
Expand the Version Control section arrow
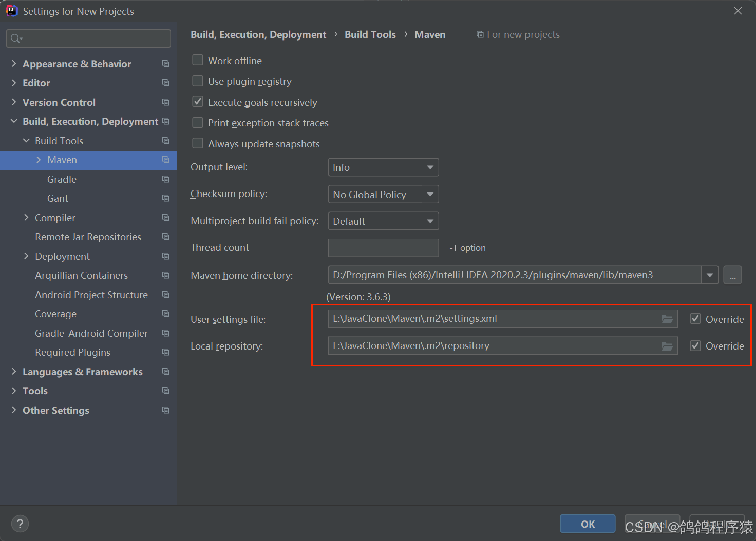tap(14, 102)
